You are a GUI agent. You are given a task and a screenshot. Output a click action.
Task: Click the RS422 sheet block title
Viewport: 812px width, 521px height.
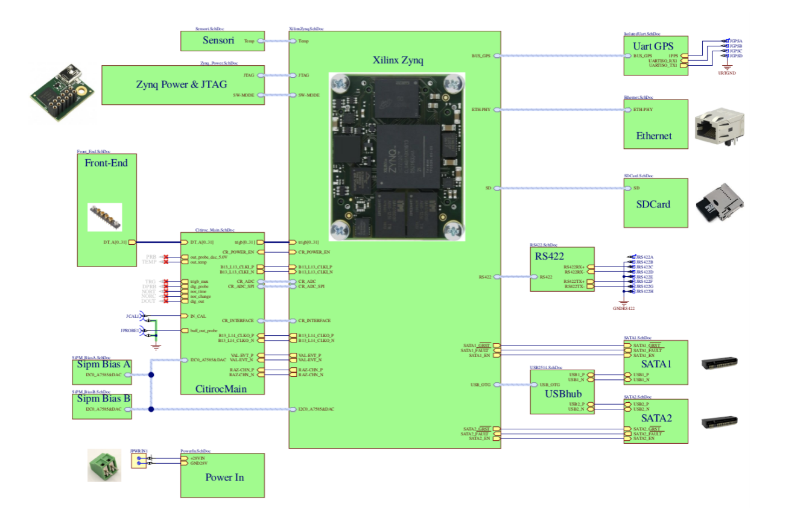click(548, 255)
